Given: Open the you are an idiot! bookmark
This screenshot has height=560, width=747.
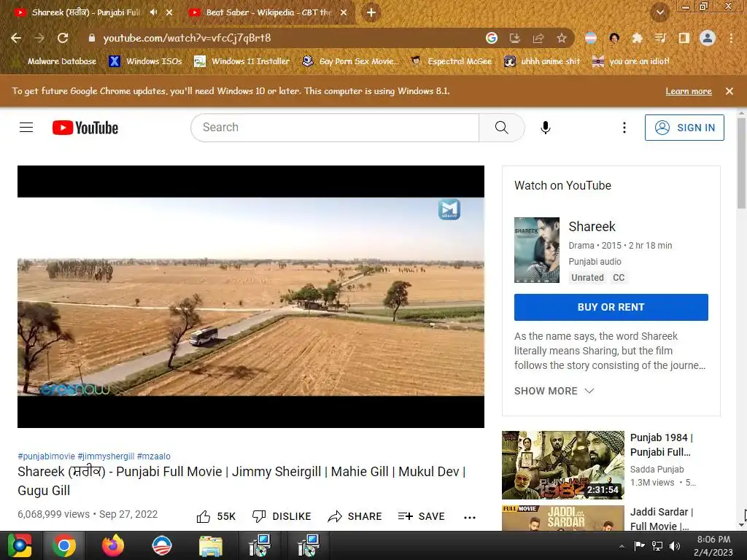Looking at the screenshot, I should click(x=630, y=61).
